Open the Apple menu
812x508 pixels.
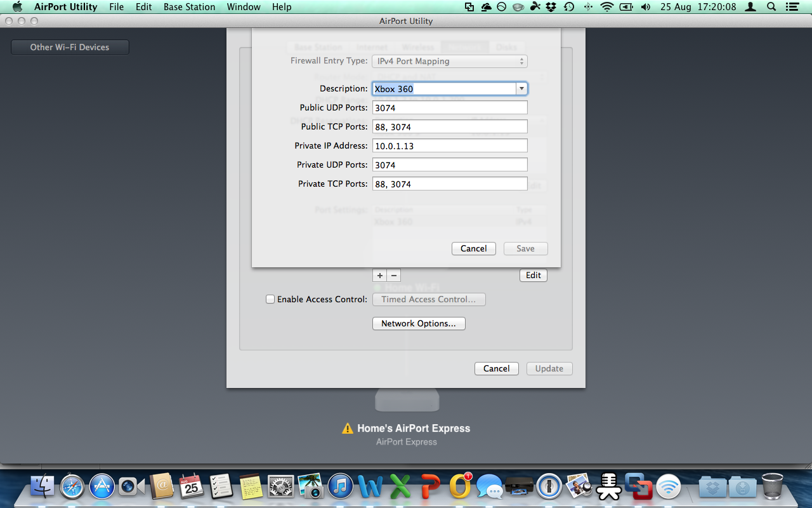coord(18,7)
